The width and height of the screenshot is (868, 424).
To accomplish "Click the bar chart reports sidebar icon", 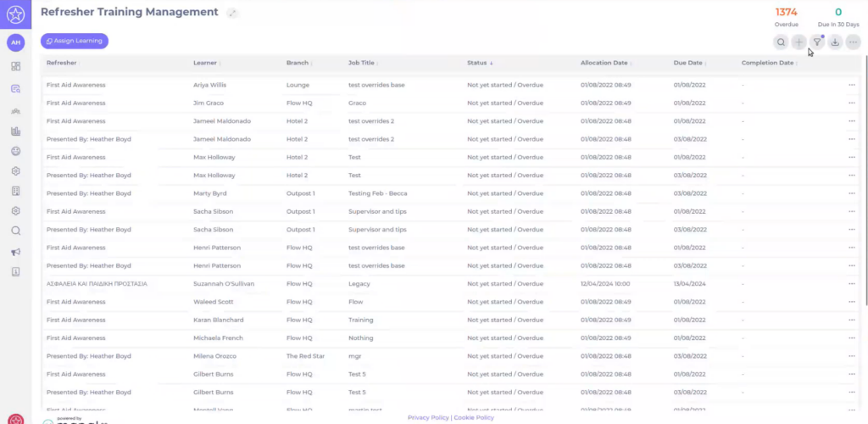I will click(15, 131).
